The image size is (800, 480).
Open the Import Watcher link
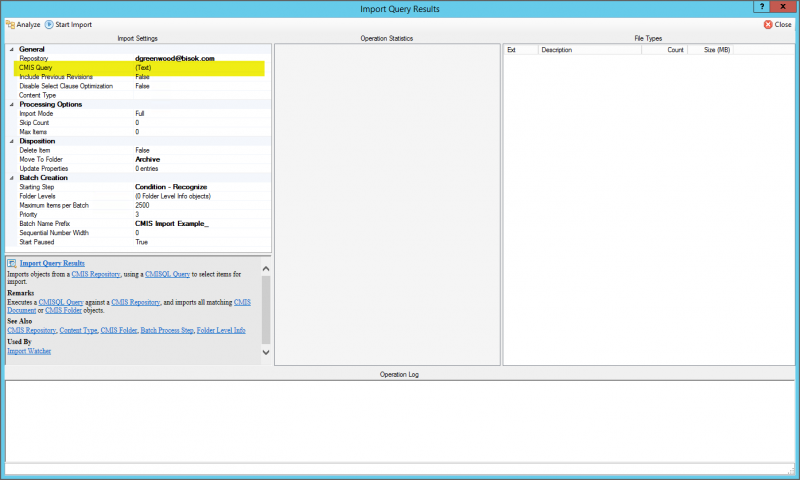tap(29, 351)
